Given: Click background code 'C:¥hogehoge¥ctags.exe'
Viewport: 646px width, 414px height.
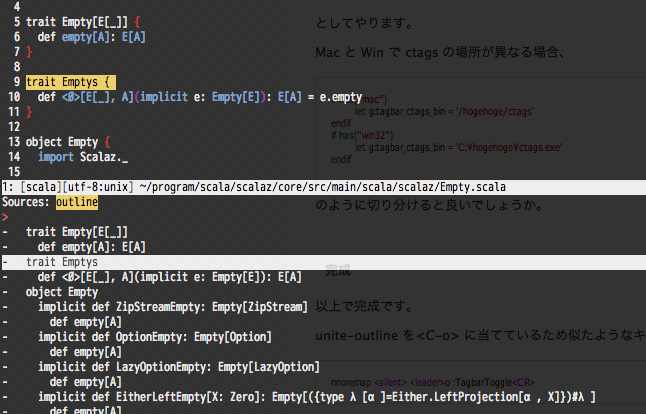Looking at the screenshot, I should (509, 147).
